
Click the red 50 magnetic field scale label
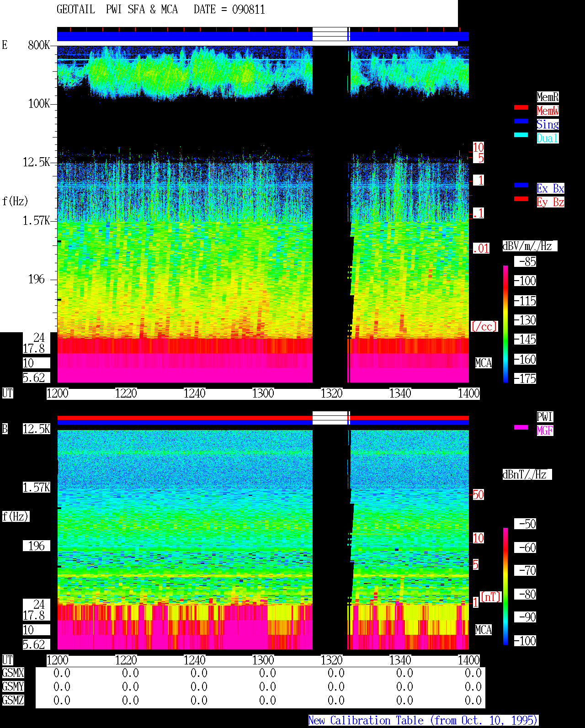point(478,494)
